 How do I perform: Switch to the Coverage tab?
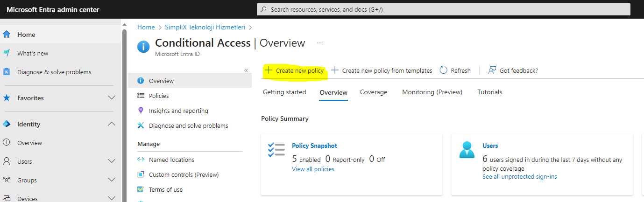pos(374,92)
